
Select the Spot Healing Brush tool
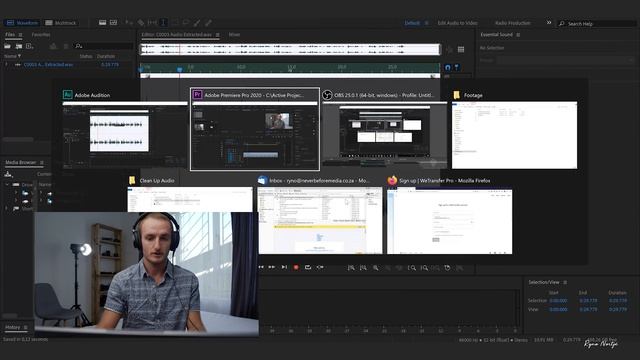[x=208, y=23]
